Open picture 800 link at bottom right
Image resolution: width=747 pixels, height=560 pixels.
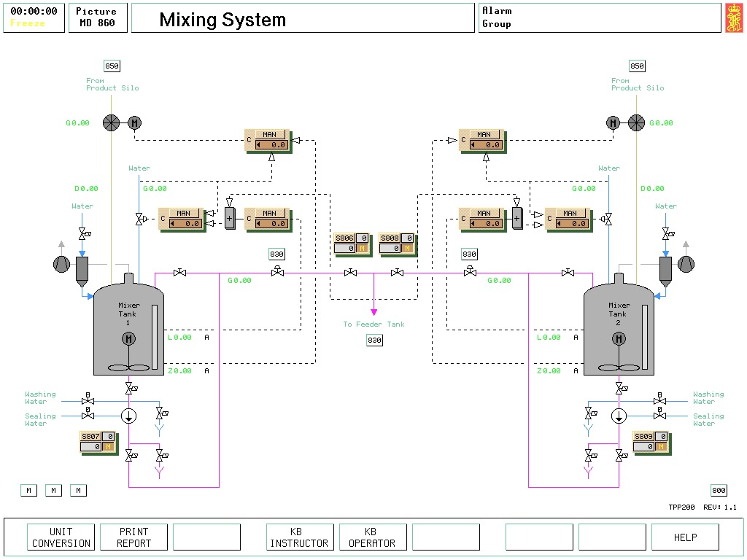click(719, 490)
